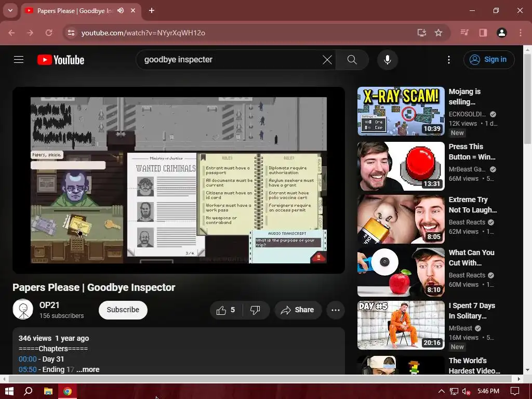The height and width of the screenshot is (399, 532).
Task: Bookmark this page with the star
Action: (x=438, y=33)
